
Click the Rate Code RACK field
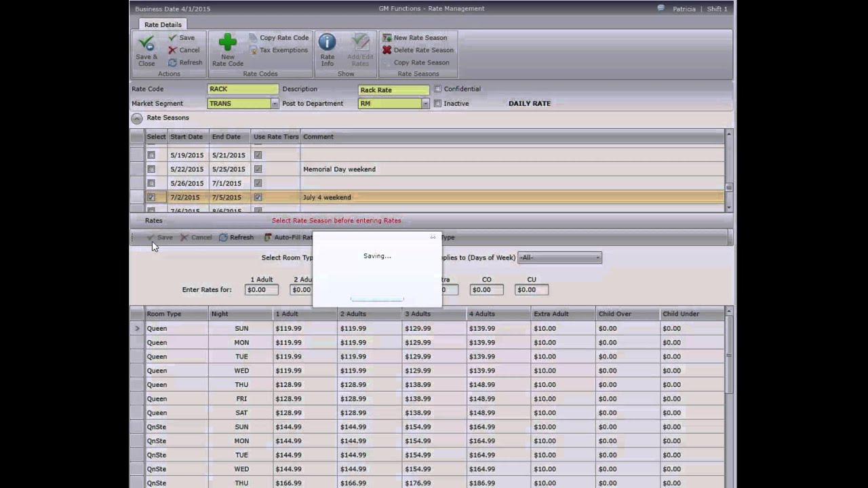243,89
